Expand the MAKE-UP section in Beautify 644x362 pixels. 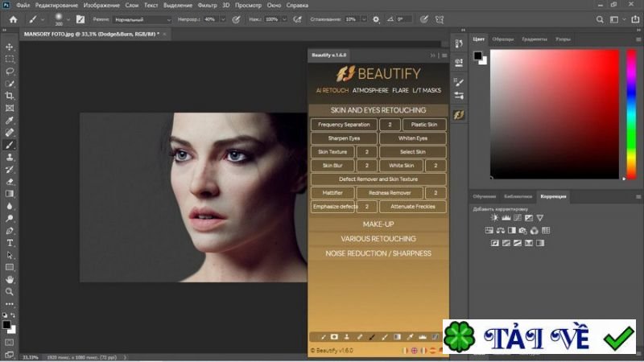click(x=378, y=224)
